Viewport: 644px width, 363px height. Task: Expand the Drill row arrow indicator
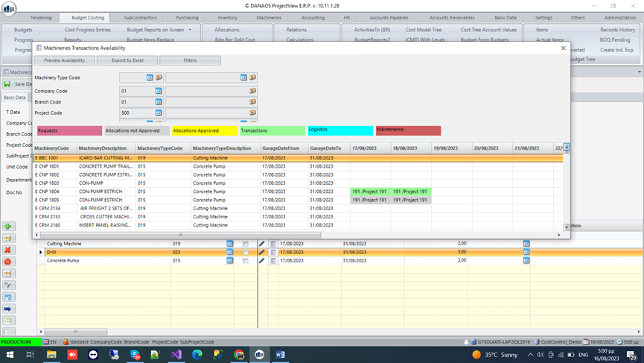(41, 252)
